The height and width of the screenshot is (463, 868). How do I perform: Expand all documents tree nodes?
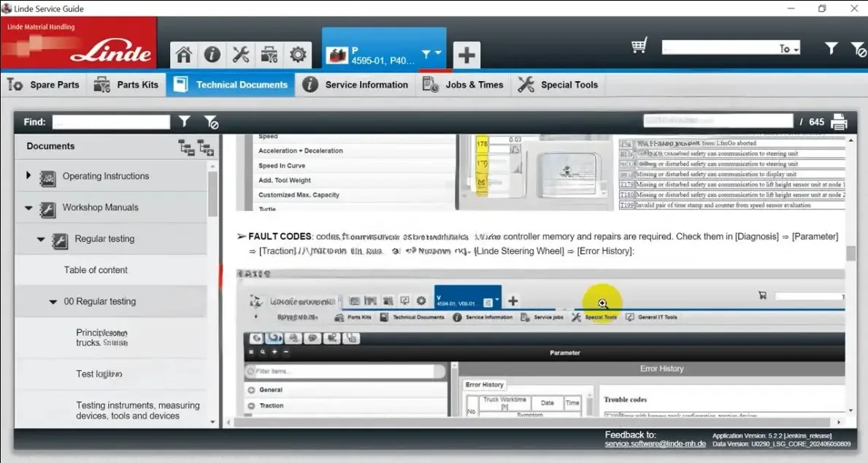coord(206,148)
